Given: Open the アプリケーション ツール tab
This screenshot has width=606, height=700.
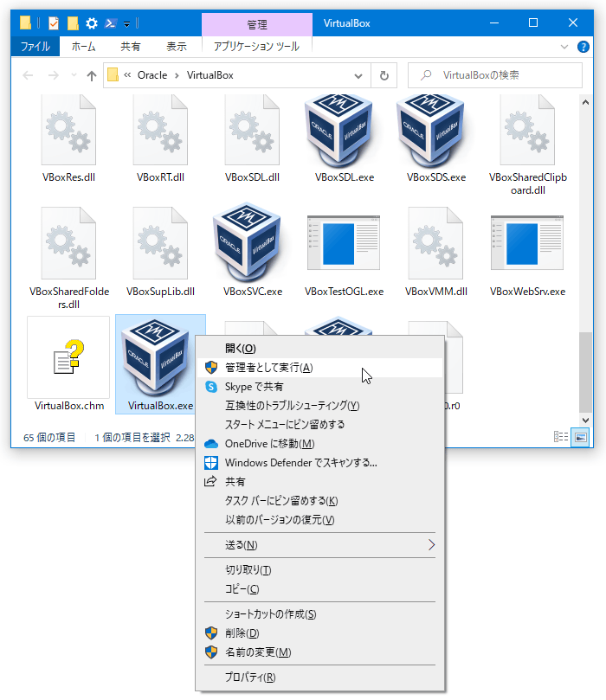Looking at the screenshot, I should (257, 47).
